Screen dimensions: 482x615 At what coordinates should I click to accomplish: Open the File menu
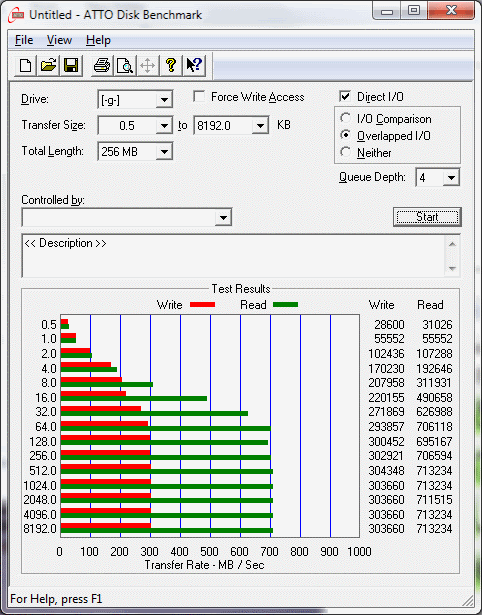click(x=24, y=40)
